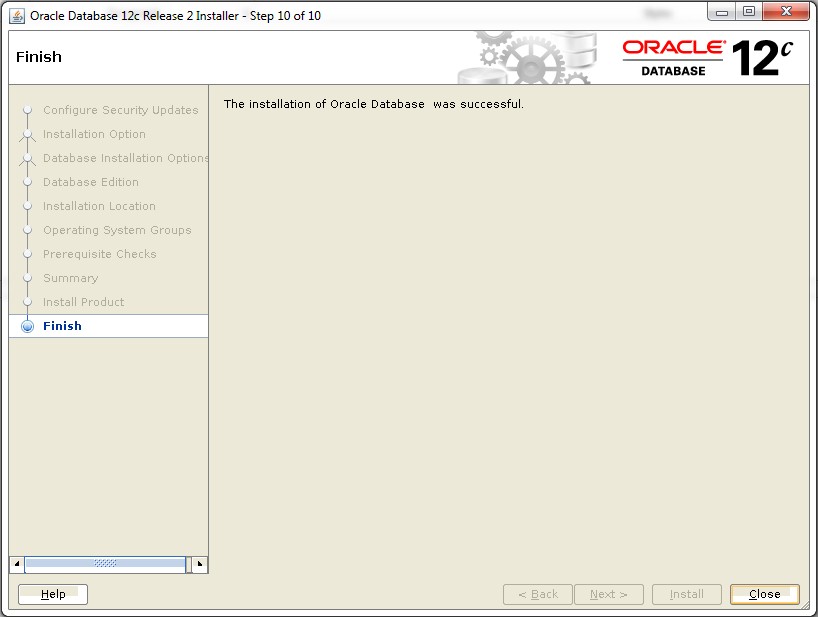Click the Finish page heading
Viewport: 818px width, 617px height.
(39, 56)
